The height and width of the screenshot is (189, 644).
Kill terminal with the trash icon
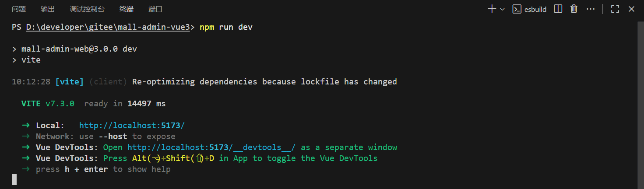pyautogui.click(x=574, y=9)
